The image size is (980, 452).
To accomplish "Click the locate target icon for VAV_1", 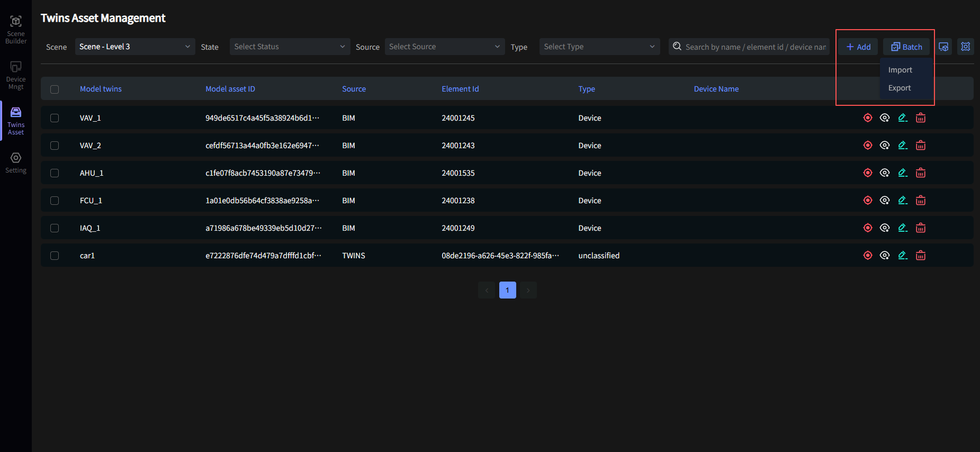I will (x=867, y=118).
